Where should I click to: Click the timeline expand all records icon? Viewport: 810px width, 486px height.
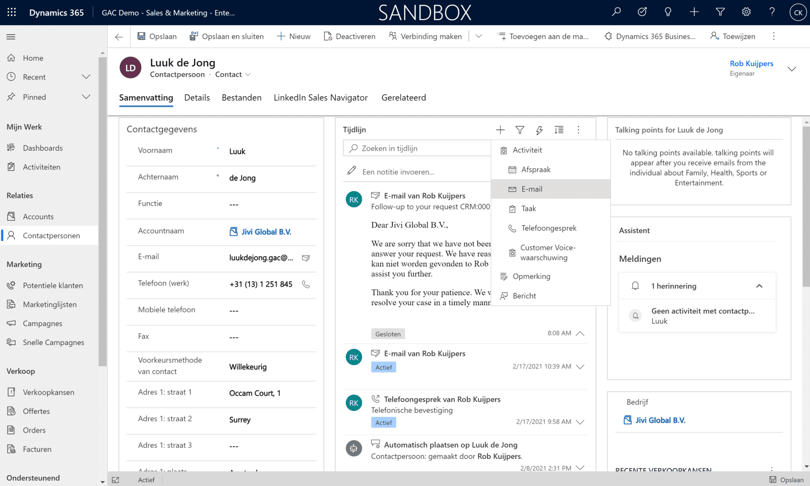click(559, 130)
